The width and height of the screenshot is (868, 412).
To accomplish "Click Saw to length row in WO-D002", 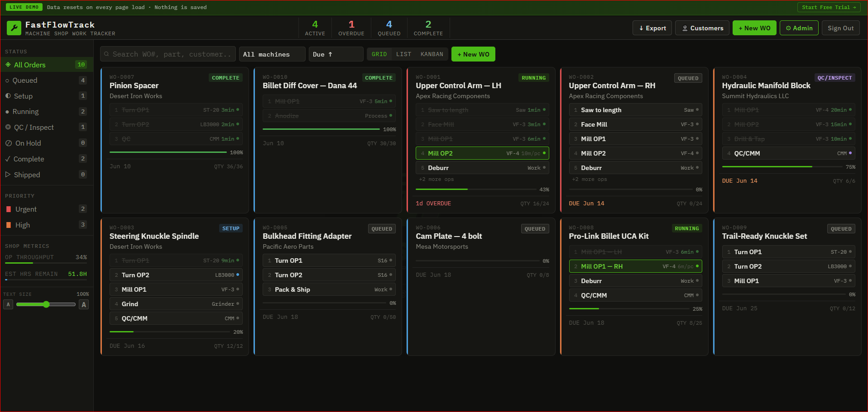I will click(x=635, y=110).
